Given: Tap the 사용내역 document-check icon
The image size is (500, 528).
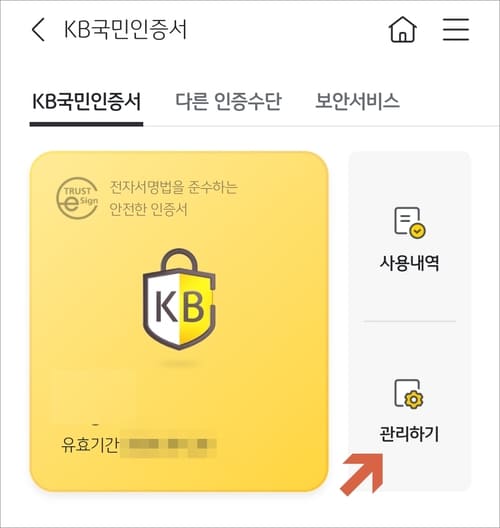Looking at the screenshot, I should pos(409,223).
